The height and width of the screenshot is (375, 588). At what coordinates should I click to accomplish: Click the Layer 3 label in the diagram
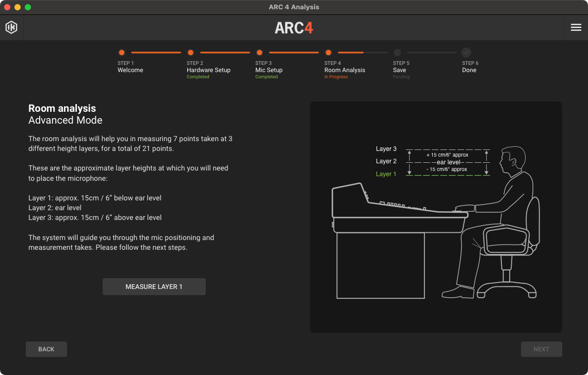click(386, 149)
